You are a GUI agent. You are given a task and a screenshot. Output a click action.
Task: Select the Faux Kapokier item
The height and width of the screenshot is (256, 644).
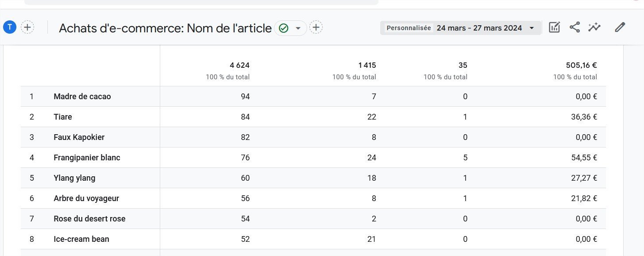[x=79, y=137]
